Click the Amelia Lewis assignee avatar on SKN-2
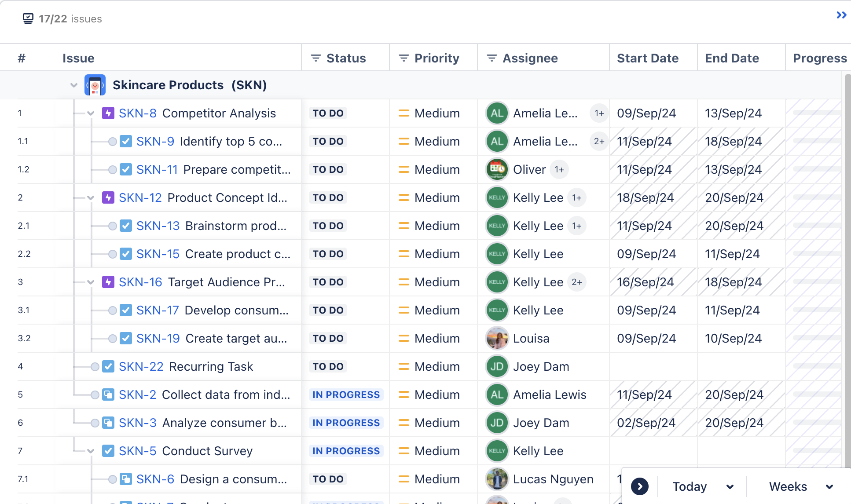This screenshot has width=851, height=504. (496, 394)
